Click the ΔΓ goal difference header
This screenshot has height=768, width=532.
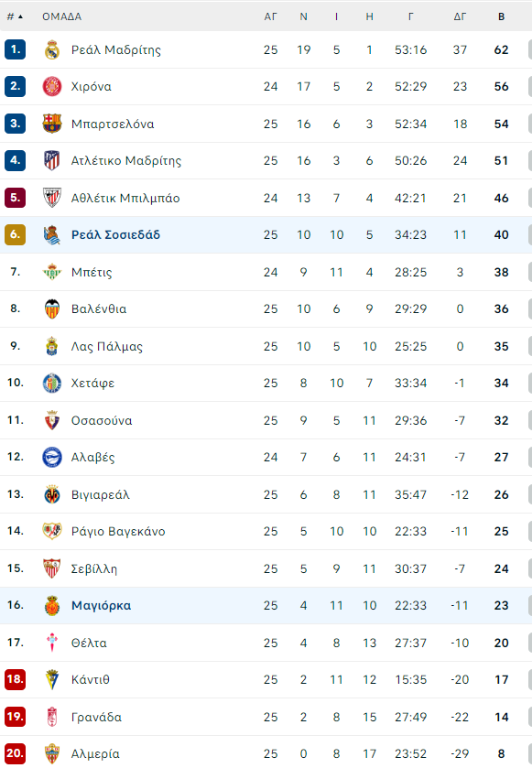coord(460,16)
